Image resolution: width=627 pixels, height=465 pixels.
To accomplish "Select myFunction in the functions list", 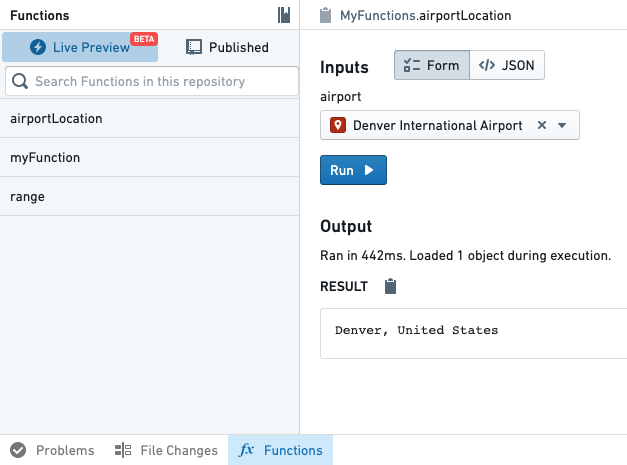I will [x=150, y=158].
